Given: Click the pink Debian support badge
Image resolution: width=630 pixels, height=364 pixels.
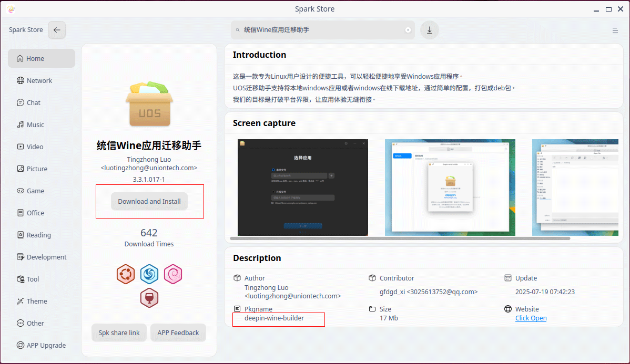Looking at the screenshot, I should tap(173, 274).
